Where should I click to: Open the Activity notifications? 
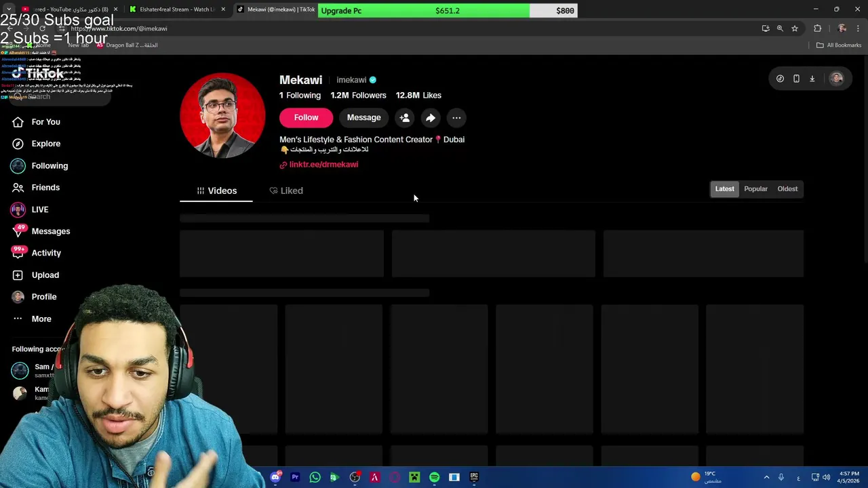pyautogui.click(x=46, y=253)
